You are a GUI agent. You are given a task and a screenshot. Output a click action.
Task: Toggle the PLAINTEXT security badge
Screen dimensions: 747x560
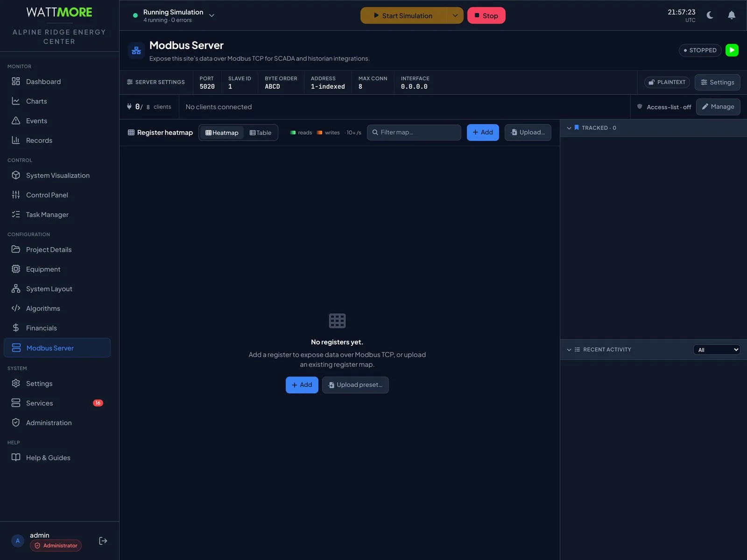point(667,82)
